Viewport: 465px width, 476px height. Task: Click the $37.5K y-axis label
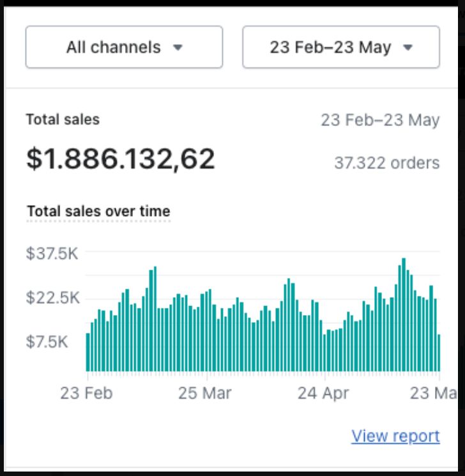point(52,254)
